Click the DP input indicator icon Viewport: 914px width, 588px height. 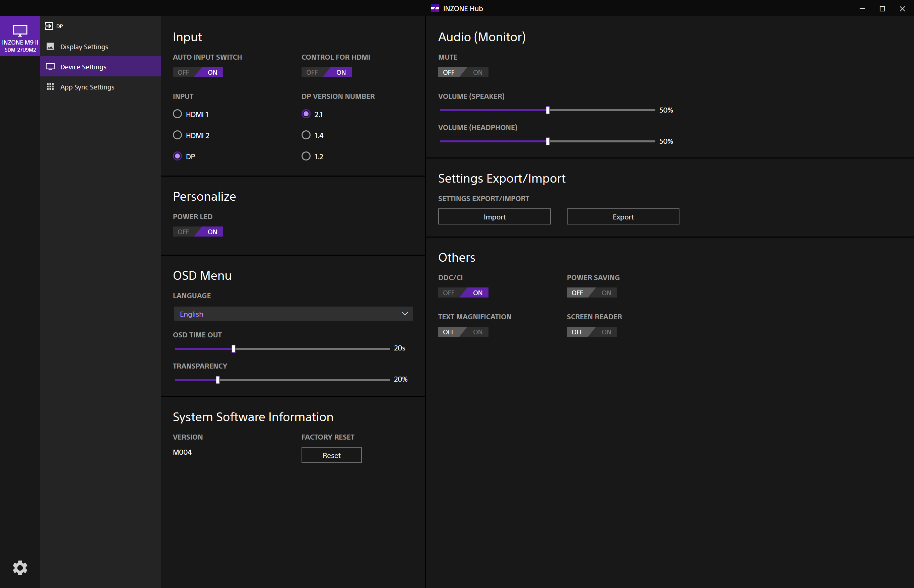tap(49, 26)
